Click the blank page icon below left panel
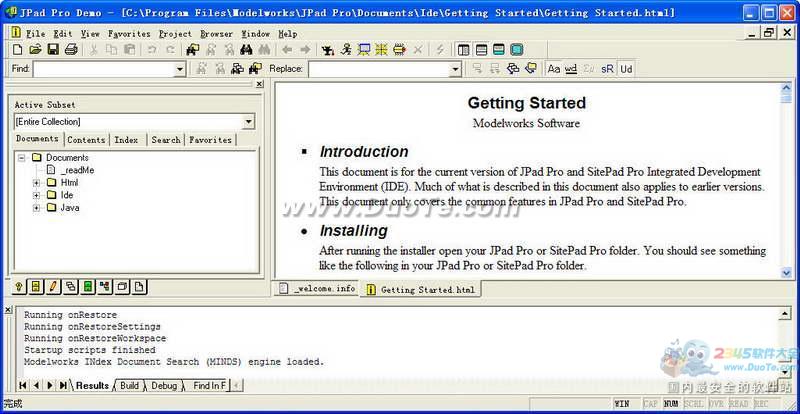The height and width of the screenshot is (414, 800). point(140,287)
